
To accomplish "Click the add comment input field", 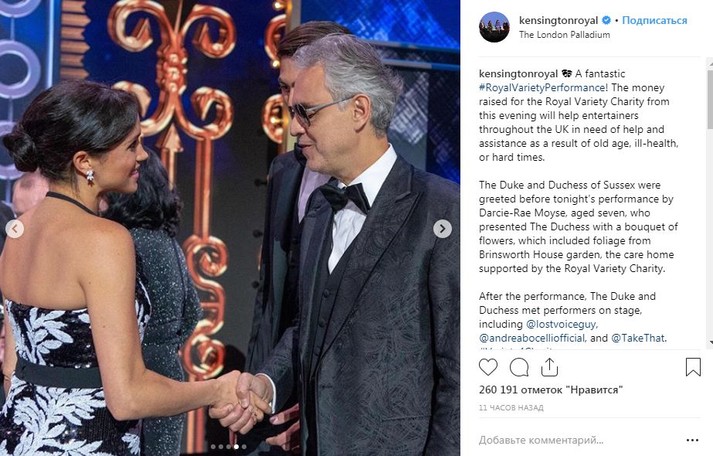I will coord(577,440).
